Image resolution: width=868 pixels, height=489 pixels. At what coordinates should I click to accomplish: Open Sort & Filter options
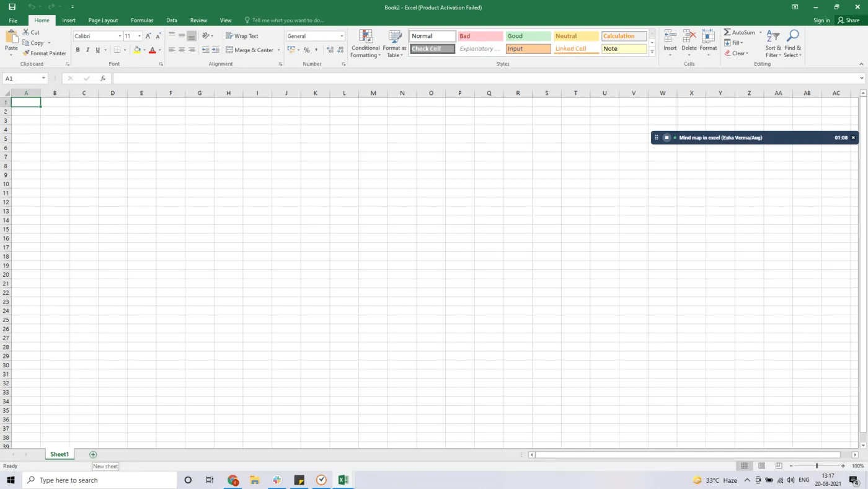tap(772, 43)
